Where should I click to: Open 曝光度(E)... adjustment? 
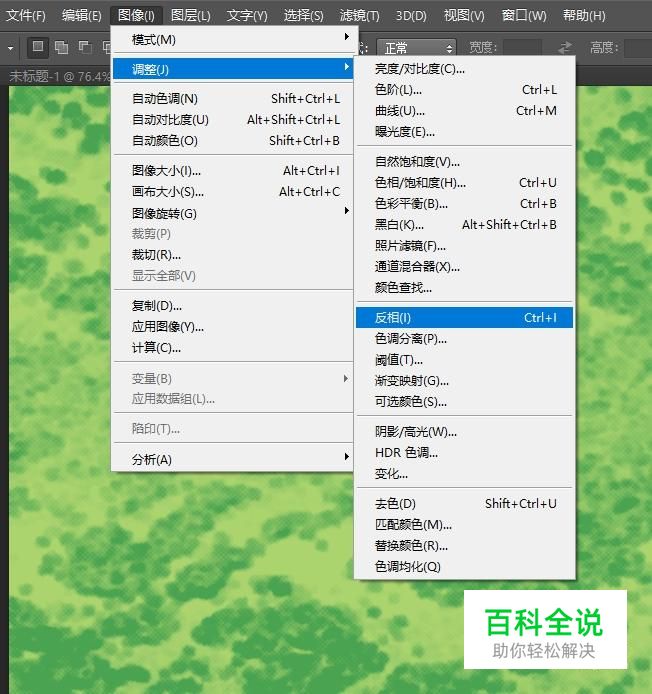pos(464,132)
